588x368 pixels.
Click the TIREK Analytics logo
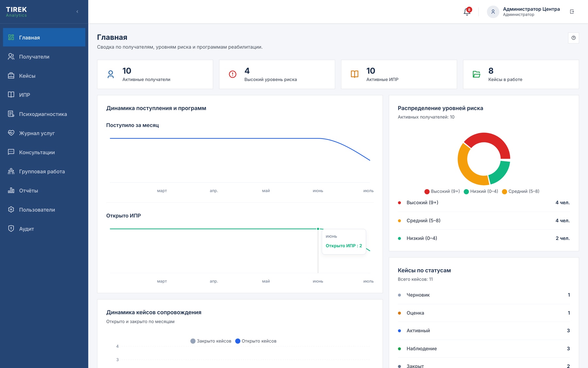click(x=16, y=12)
